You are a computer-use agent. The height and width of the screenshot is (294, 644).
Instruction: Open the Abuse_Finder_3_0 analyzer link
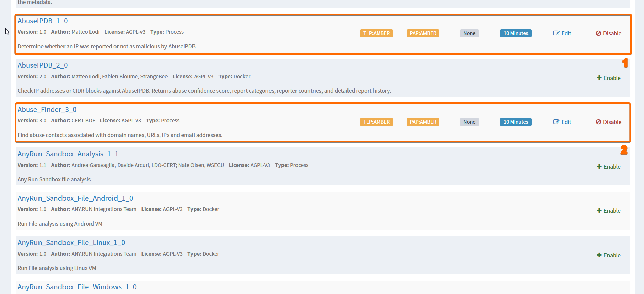click(47, 110)
